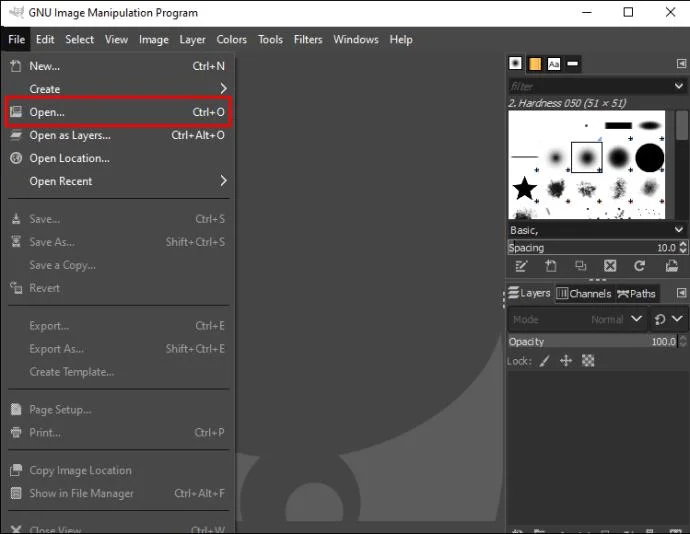The height and width of the screenshot is (534, 690).
Task: Switch to the Layers tab
Action: pyautogui.click(x=530, y=293)
